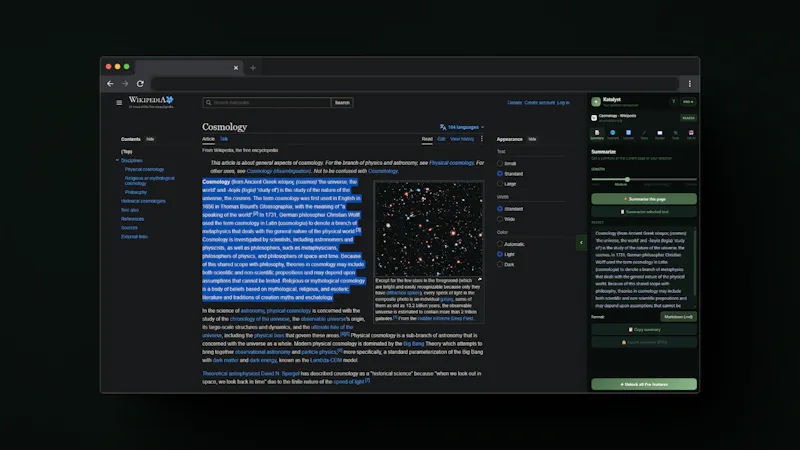800x450 pixels.
Task: Open the Tools icon in Katalyst toolbar
Action: click(676, 135)
